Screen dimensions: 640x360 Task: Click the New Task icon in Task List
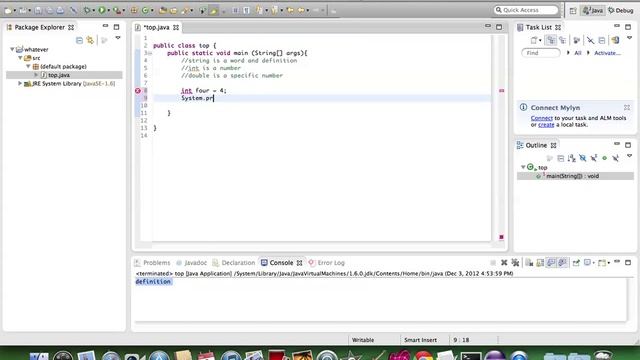point(533,40)
